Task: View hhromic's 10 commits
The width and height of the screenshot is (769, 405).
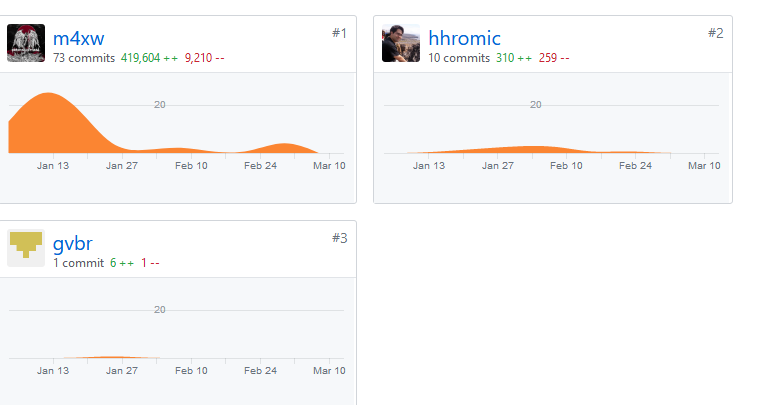Action: coord(459,58)
